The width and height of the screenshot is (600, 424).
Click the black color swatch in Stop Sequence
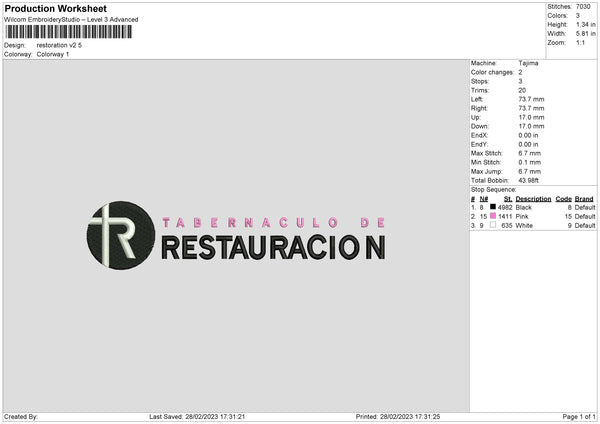point(493,207)
